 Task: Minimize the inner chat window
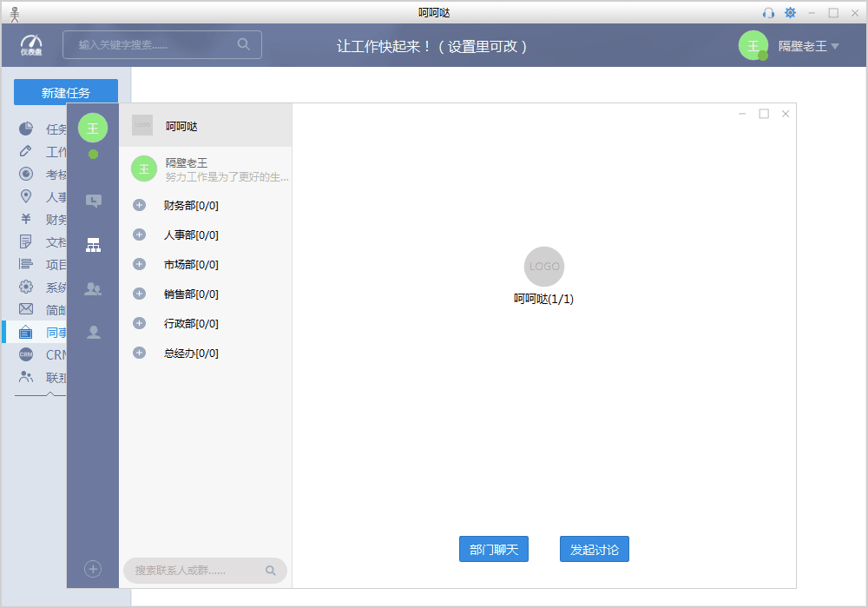click(x=742, y=114)
